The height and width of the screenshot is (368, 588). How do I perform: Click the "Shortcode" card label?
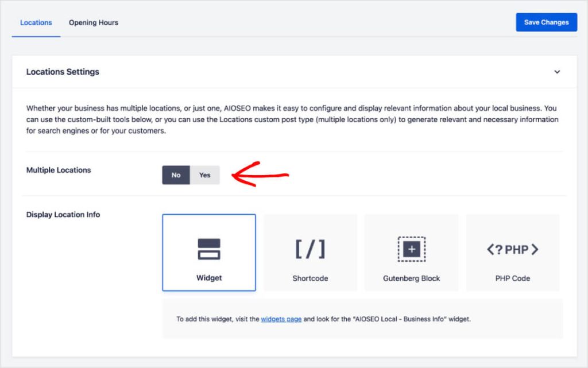310,278
